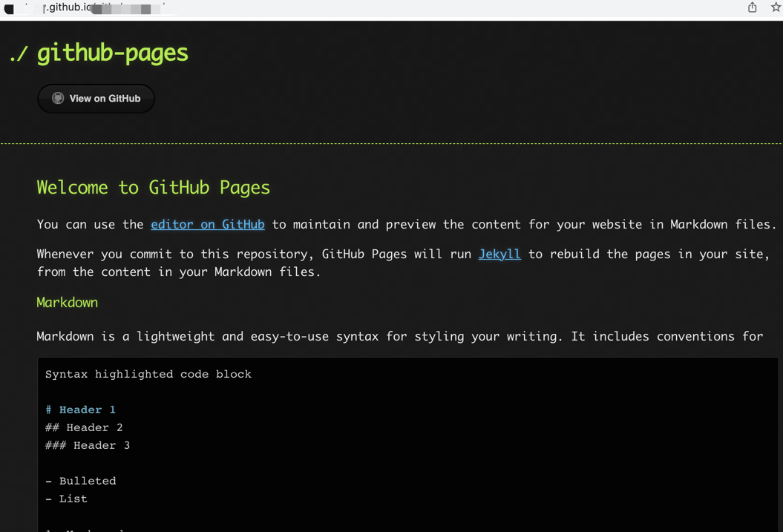Click the '- Bulleted' line in code block
This screenshot has height=532, width=783.
81,481
